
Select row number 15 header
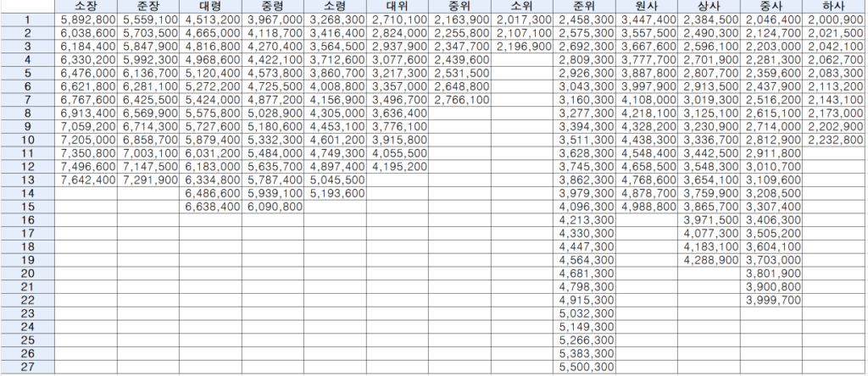point(27,207)
